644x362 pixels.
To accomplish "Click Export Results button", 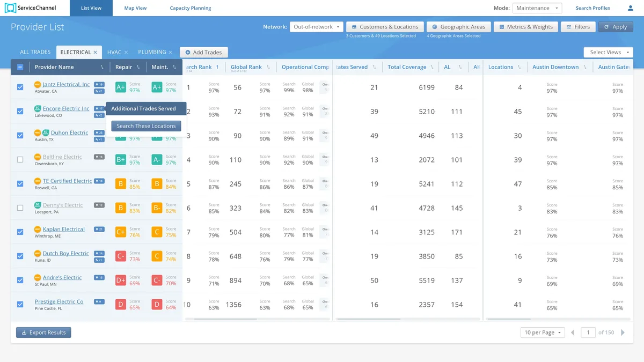I will coord(43,333).
